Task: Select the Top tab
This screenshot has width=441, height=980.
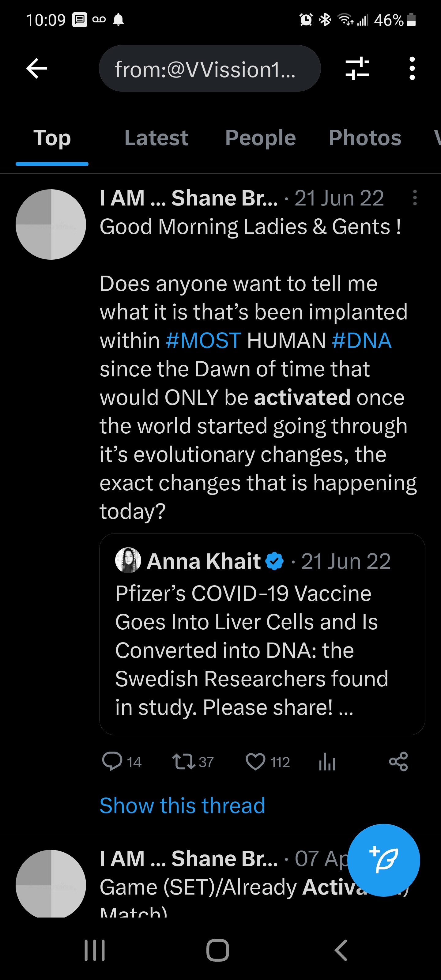Action: 52,138
